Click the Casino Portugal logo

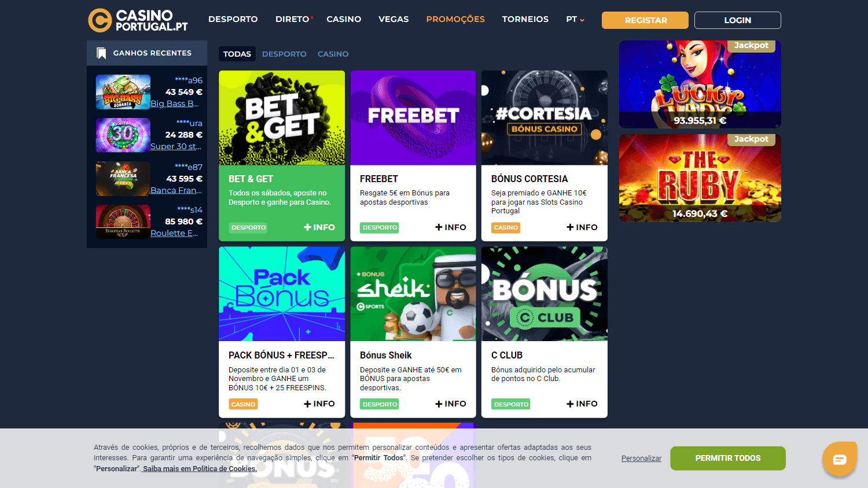click(x=138, y=20)
